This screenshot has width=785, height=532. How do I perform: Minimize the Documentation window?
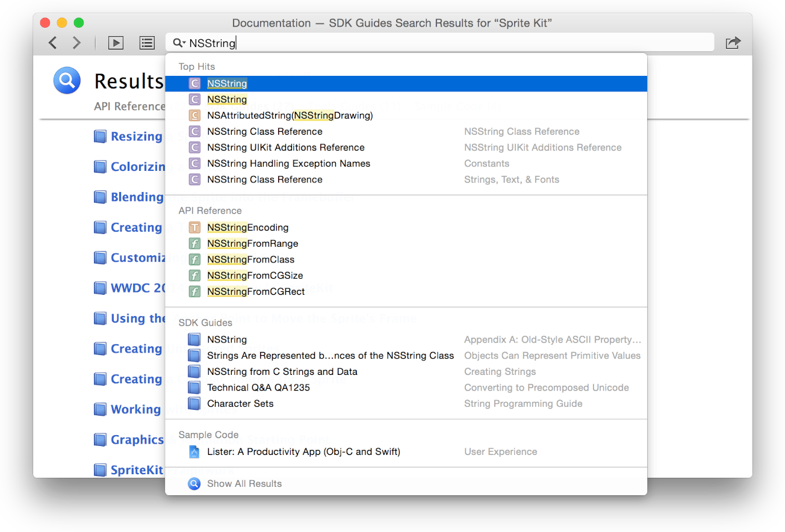62,23
